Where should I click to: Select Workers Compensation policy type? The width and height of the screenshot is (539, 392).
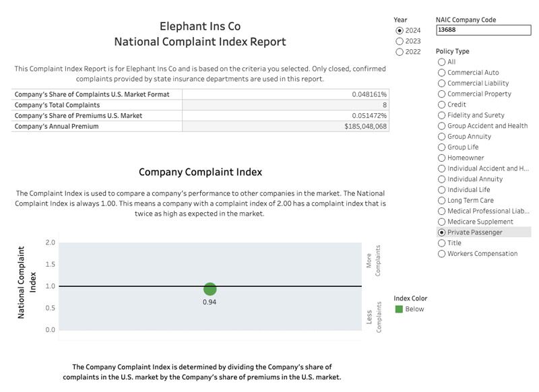pyautogui.click(x=442, y=254)
